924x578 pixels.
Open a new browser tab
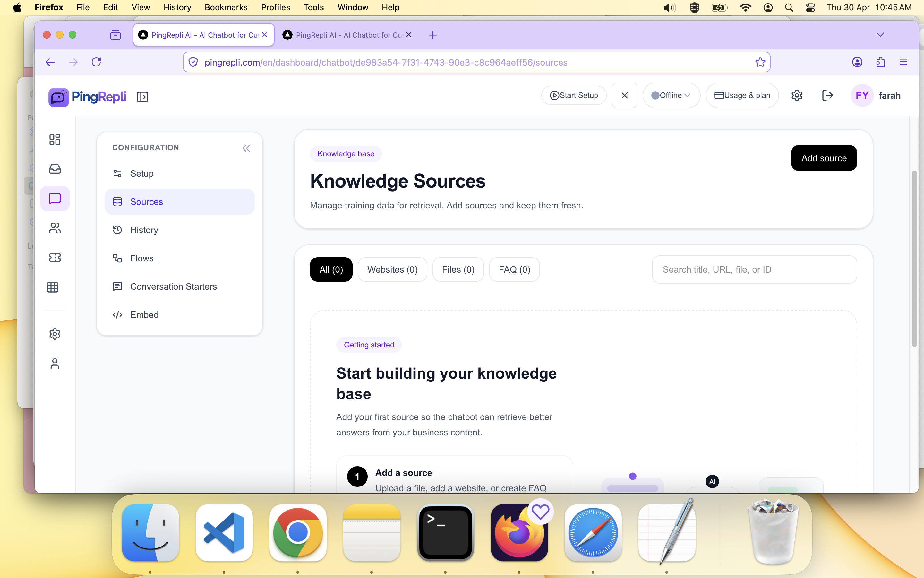432,35
